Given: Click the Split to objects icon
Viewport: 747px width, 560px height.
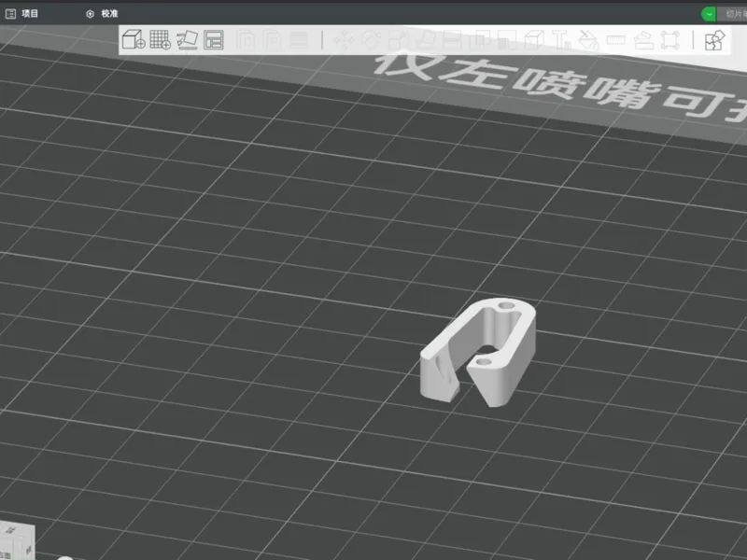Looking at the screenshot, I should (x=246, y=40).
